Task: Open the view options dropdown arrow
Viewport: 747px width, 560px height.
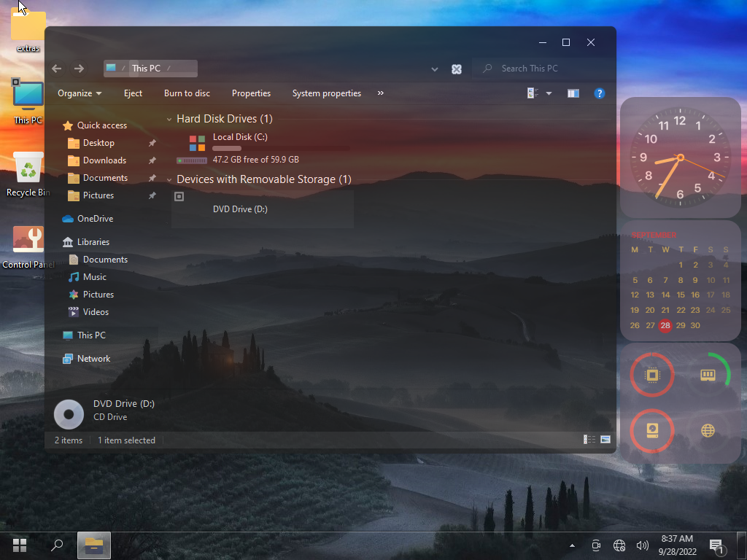Action: click(549, 93)
